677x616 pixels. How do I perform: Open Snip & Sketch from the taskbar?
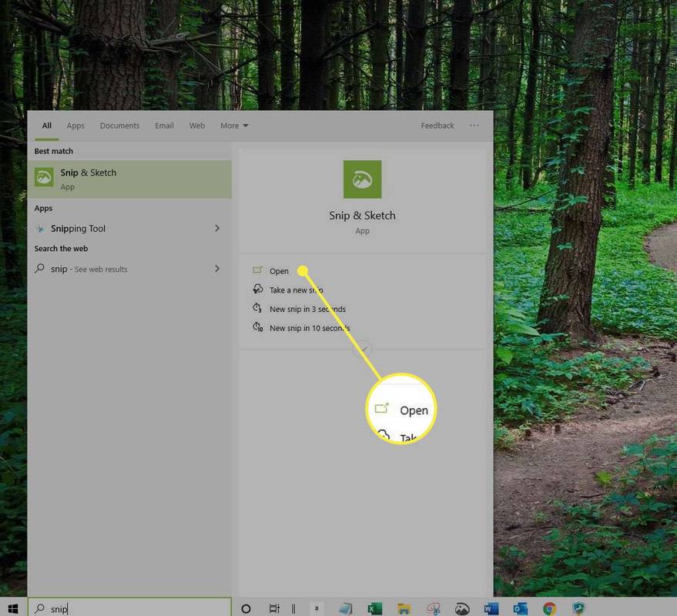(462, 608)
